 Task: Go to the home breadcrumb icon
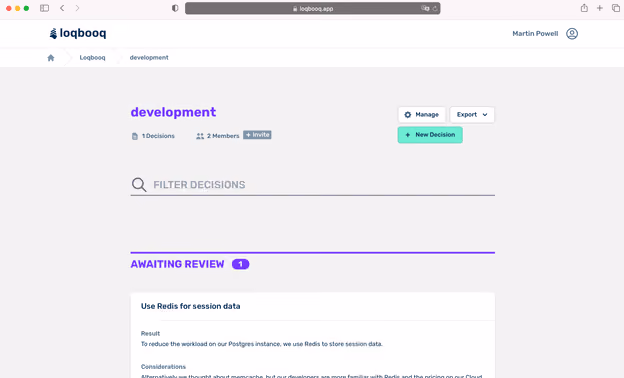click(51, 58)
